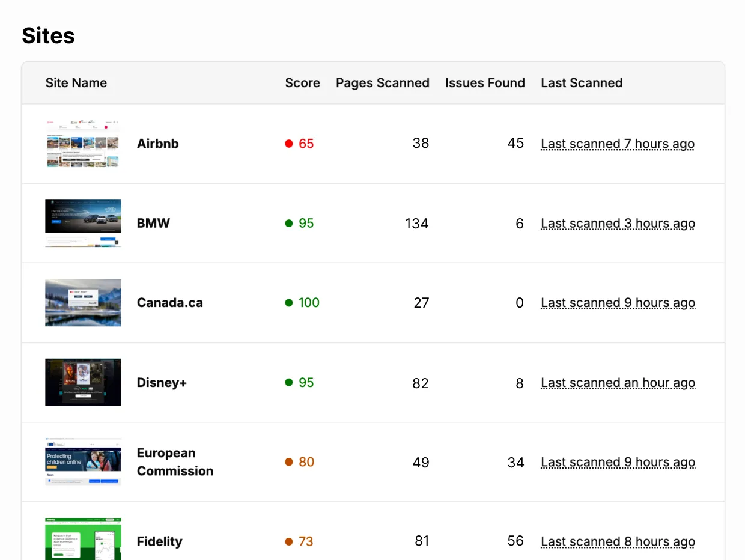Screen dimensions: 745x560
Task: Click issues found value 0 for Canada.ca
Action: coord(520,303)
